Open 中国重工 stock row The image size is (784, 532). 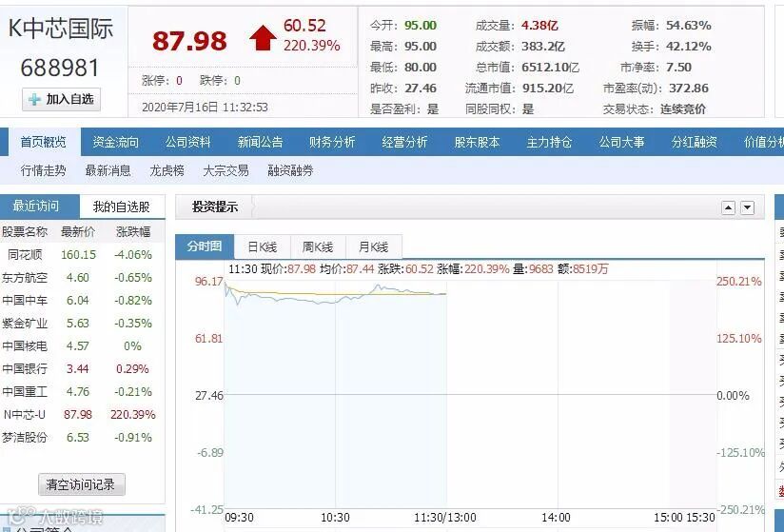point(80,391)
